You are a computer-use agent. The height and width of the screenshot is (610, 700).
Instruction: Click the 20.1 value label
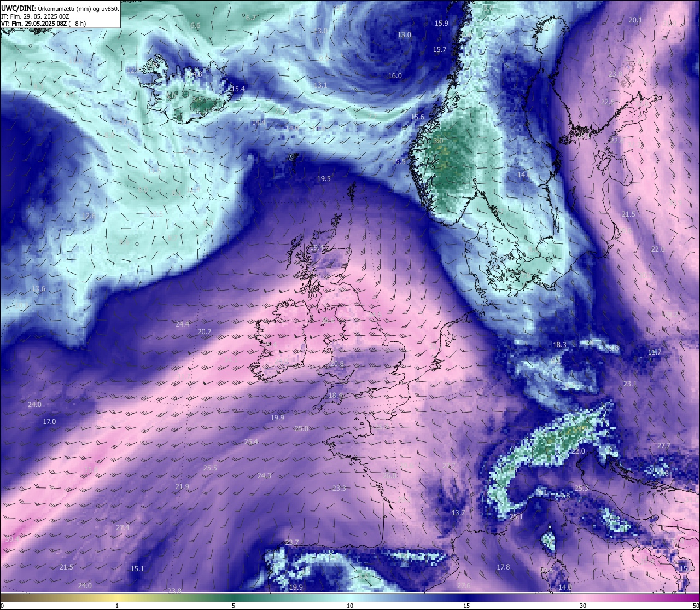click(x=635, y=20)
